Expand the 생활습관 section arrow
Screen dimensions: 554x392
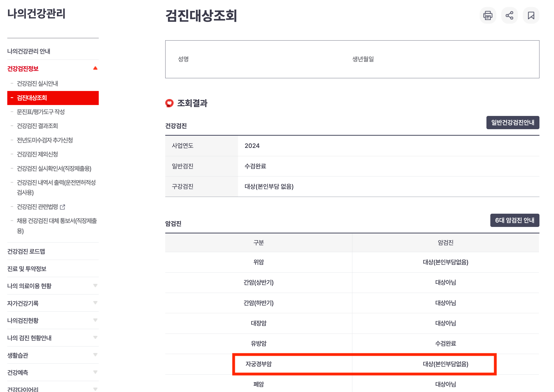[x=95, y=355]
